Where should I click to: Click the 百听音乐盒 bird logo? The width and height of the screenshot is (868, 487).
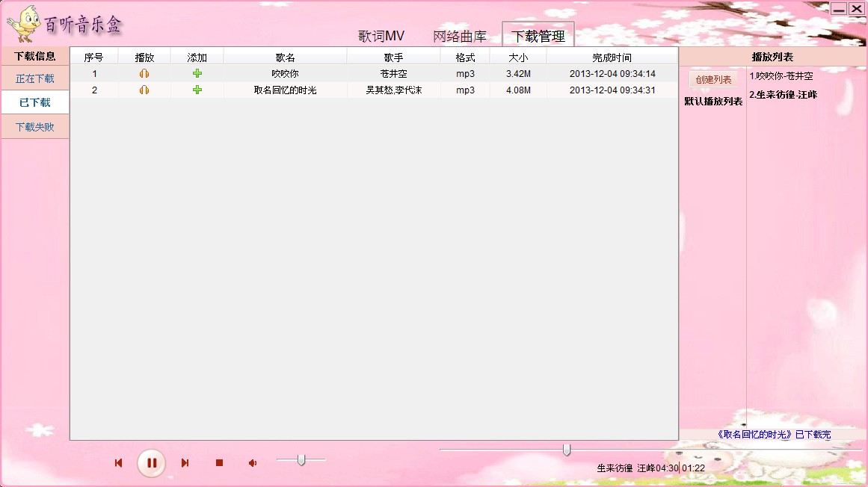coord(25,24)
